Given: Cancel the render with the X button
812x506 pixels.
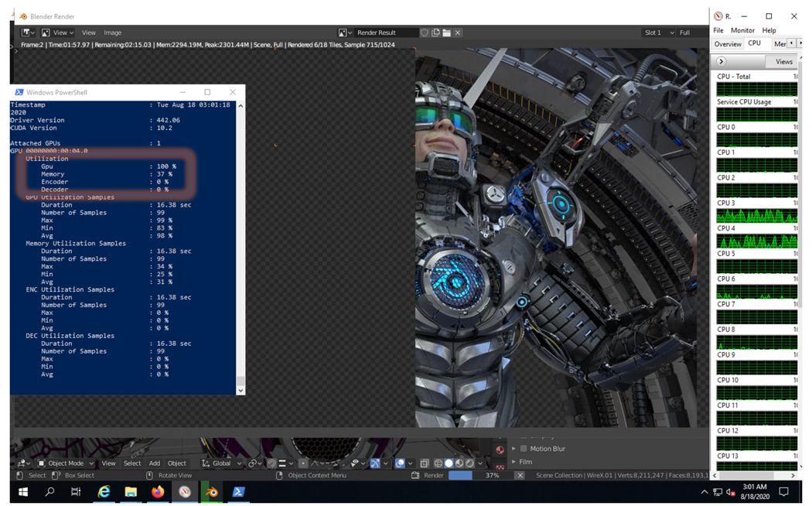Looking at the screenshot, I should [x=520, y=475].
